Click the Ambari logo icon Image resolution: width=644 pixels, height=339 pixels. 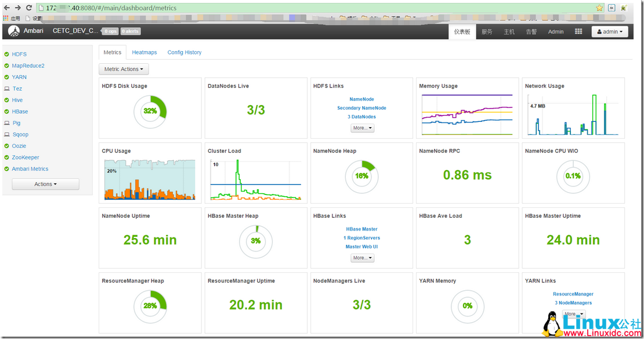tap(13, 31)
